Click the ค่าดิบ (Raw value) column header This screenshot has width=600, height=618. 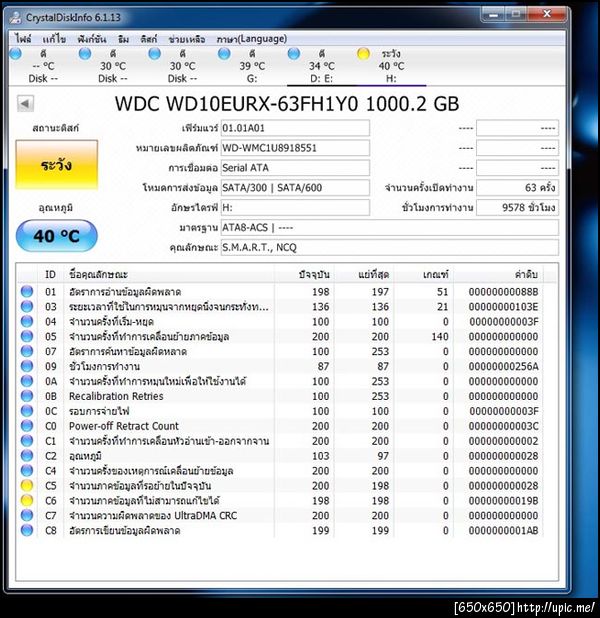pyautogui.click(x=498, y=274)
